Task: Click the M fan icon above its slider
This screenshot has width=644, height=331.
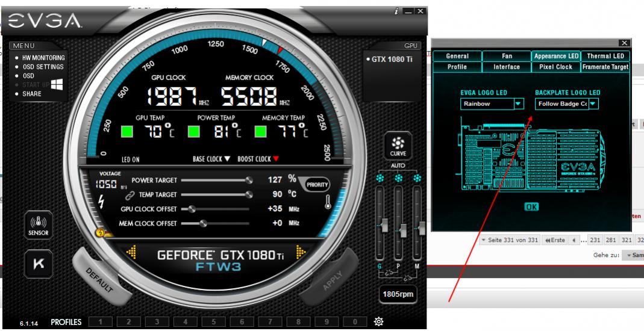Action: click(x=417, y=178)
